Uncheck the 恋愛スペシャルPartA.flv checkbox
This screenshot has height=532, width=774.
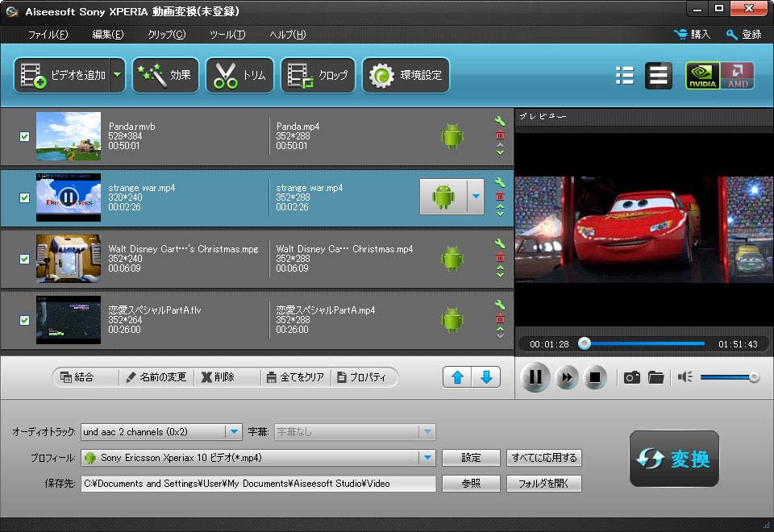(x=24, y=320)
